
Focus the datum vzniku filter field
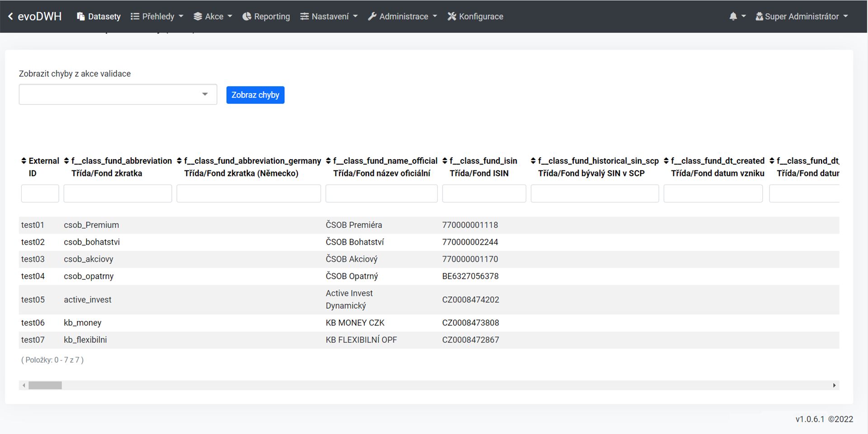coord(713,193)
